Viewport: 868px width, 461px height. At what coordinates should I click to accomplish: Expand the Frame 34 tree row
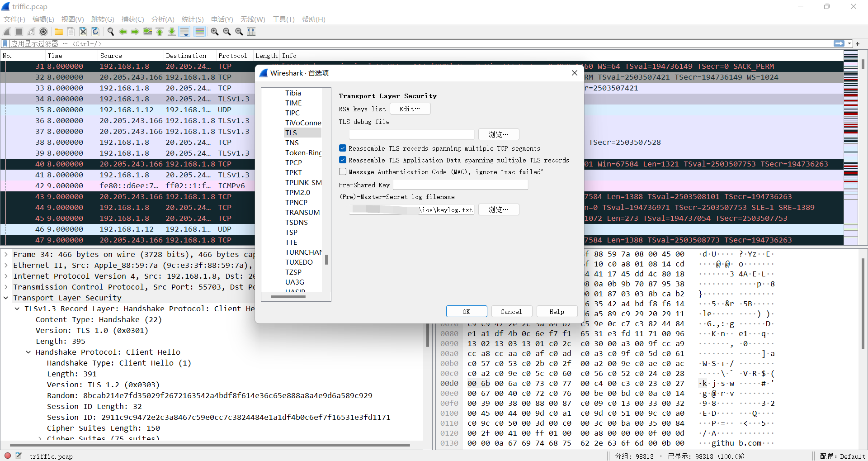6,254
